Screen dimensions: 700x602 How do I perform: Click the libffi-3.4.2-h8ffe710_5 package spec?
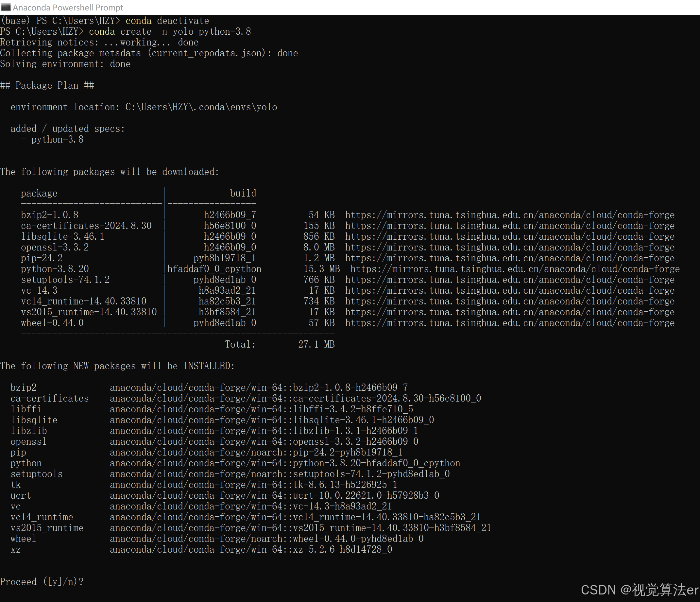[x=353, y=409]
